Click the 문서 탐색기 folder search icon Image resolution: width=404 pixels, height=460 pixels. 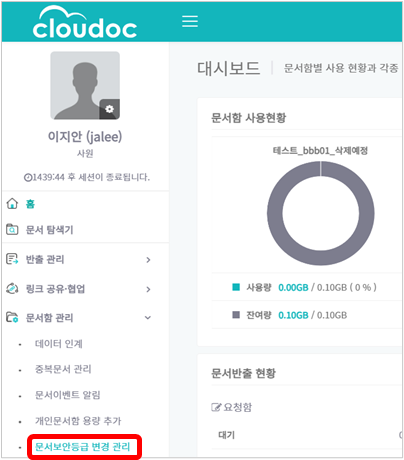point(12,229)
